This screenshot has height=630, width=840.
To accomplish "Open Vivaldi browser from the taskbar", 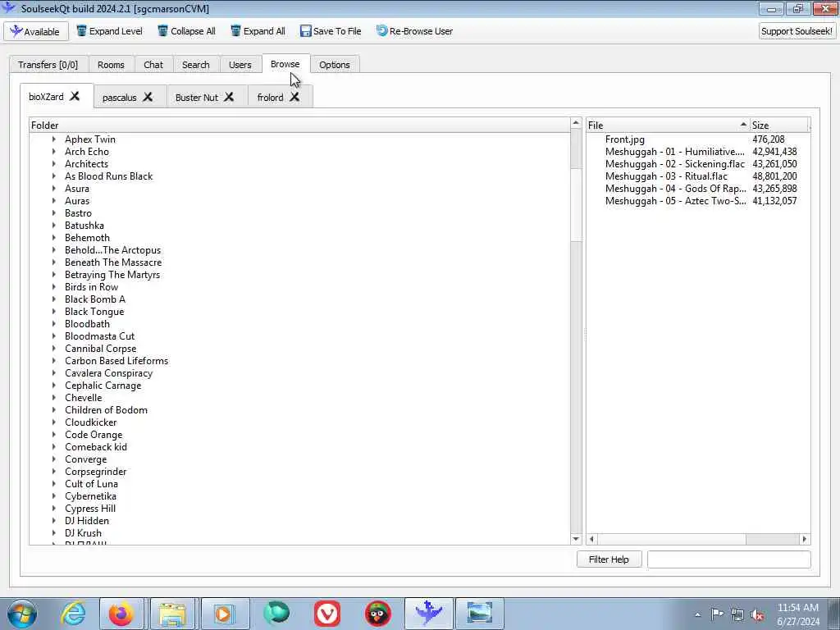I will coord(326,614).
